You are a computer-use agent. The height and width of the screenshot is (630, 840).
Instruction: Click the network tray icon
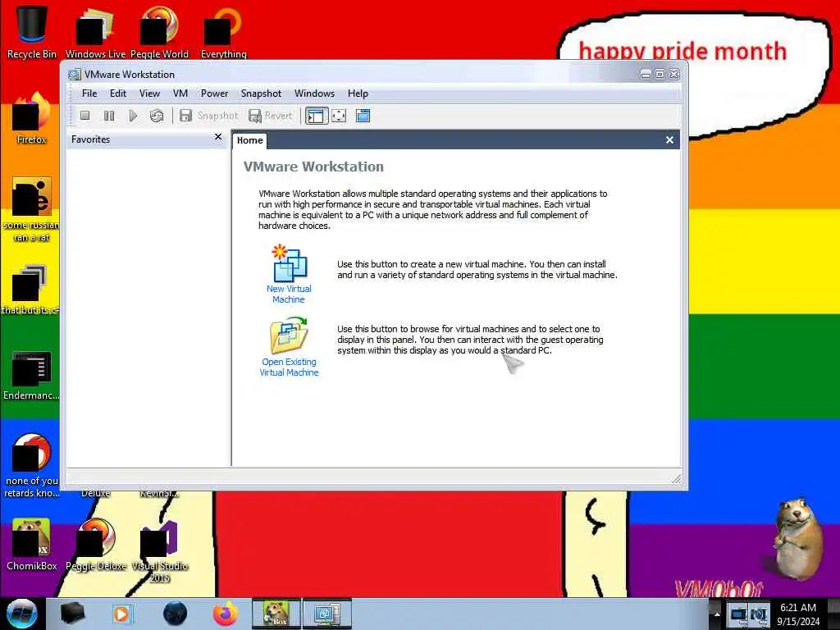pos(739,614)
